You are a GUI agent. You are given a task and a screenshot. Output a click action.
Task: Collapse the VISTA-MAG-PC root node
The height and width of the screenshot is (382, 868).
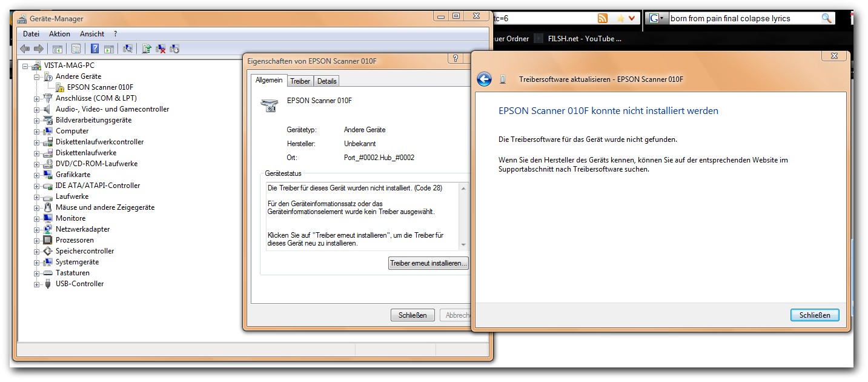[x=25, y=65]
